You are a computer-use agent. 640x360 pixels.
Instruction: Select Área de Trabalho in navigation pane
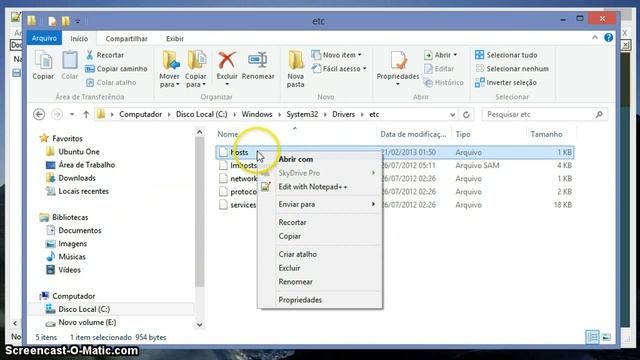87,165
